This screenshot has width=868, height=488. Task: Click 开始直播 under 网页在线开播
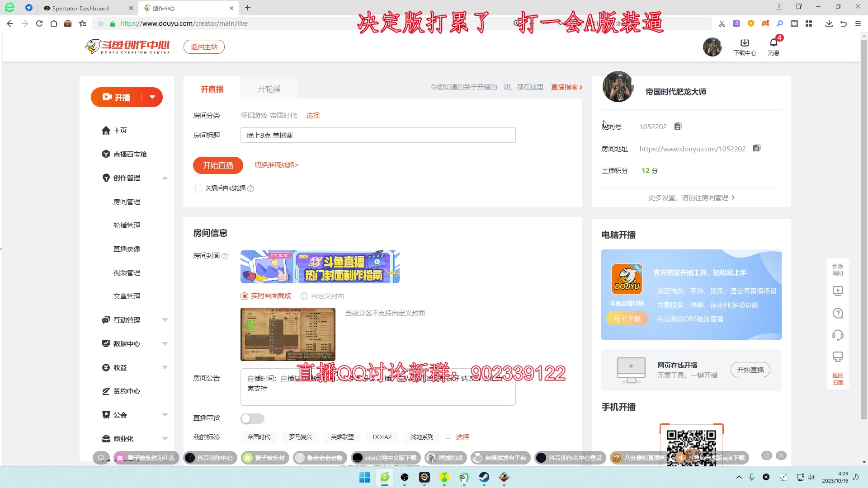click(750, 370)
